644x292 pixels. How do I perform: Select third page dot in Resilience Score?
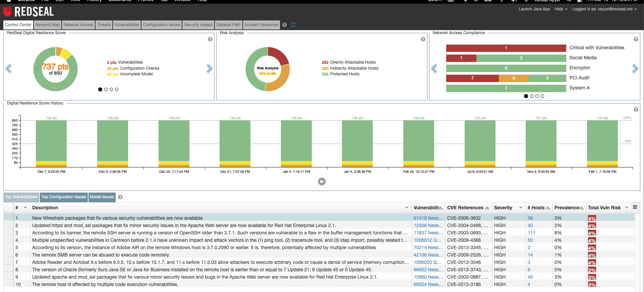pos(111,89)
